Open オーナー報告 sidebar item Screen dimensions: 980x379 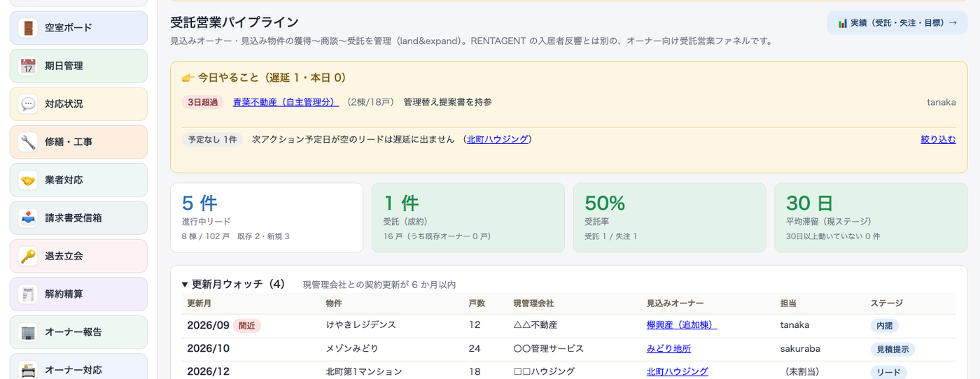coord(78,332)
